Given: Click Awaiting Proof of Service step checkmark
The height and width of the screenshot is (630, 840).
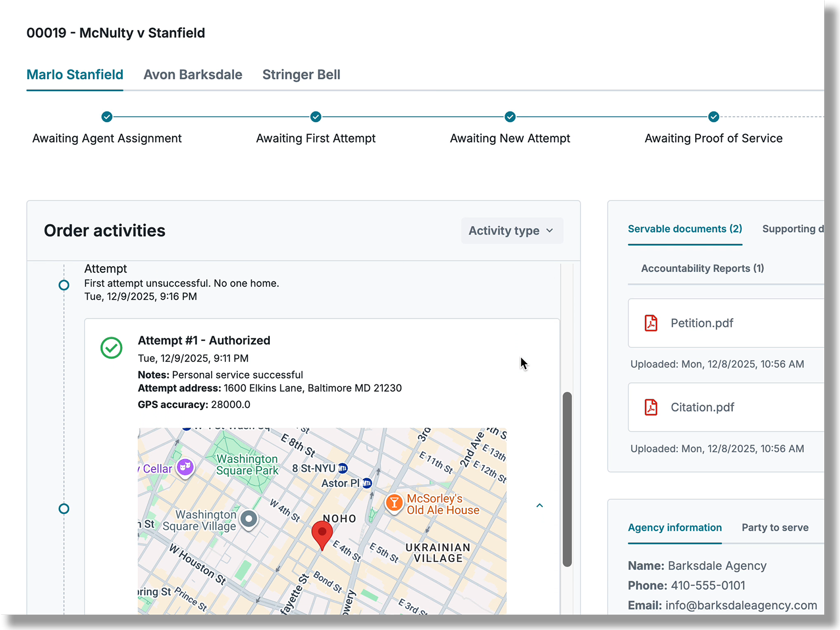Looking at the screenshot, I should 713,117.
